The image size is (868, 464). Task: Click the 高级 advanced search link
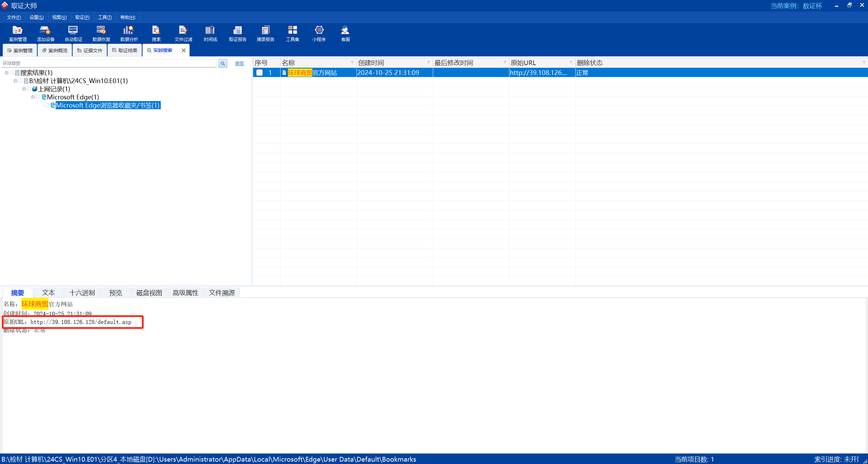pyautogui.click(x=239, y=63)
